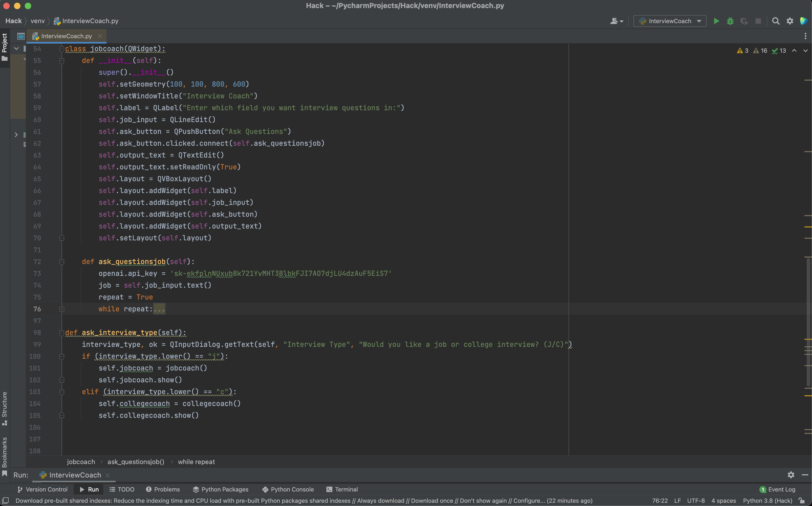
Task: Collapse the ask_questionsjob method fold
Action: [x=62, y=262]
